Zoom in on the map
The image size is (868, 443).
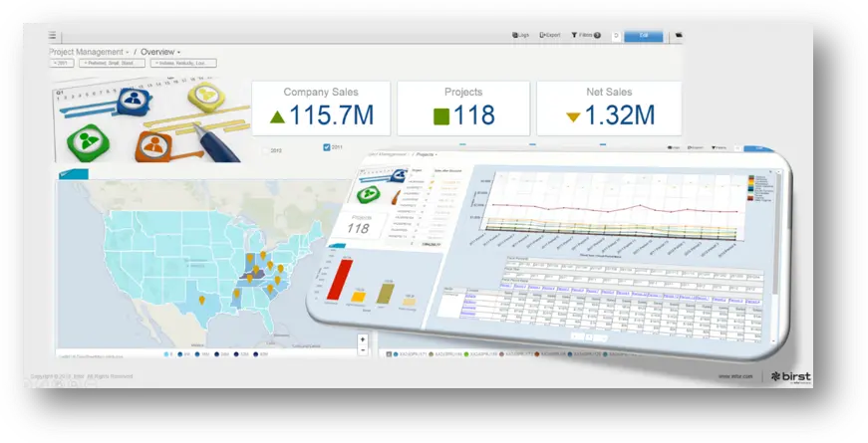(x=363, y=339)
